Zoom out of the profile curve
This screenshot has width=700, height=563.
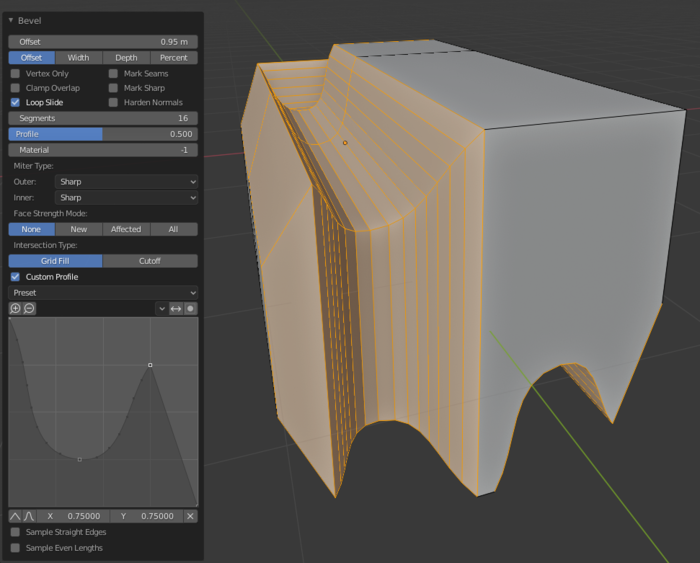point(29,309)
